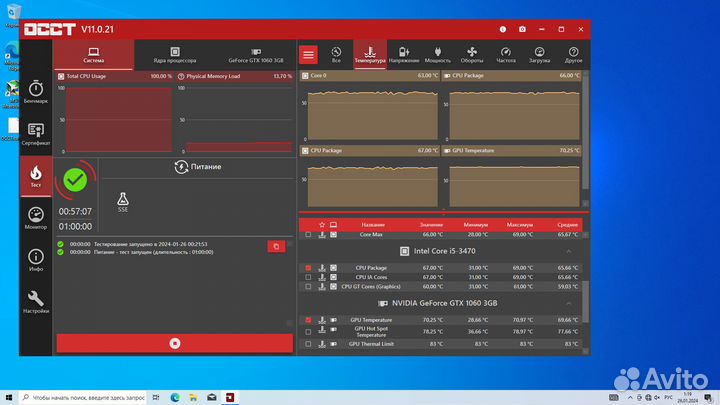Select the SSE instruction set flask option

pyautogui.click(x=122, y=203)
